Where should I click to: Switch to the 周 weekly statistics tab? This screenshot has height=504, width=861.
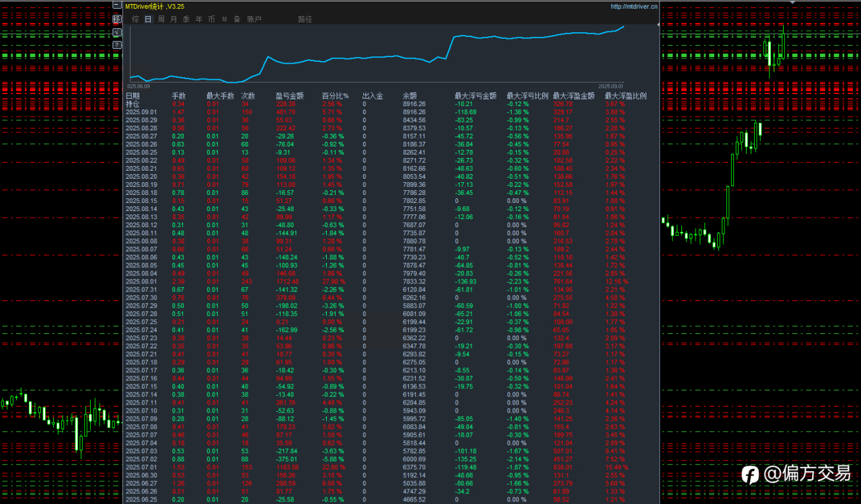[x=161, y=19]
